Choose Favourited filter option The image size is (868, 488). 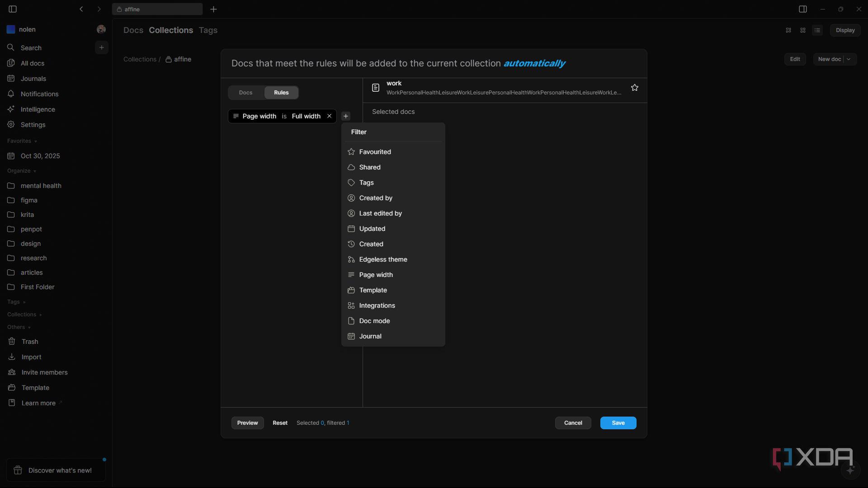tap(393, 152)
